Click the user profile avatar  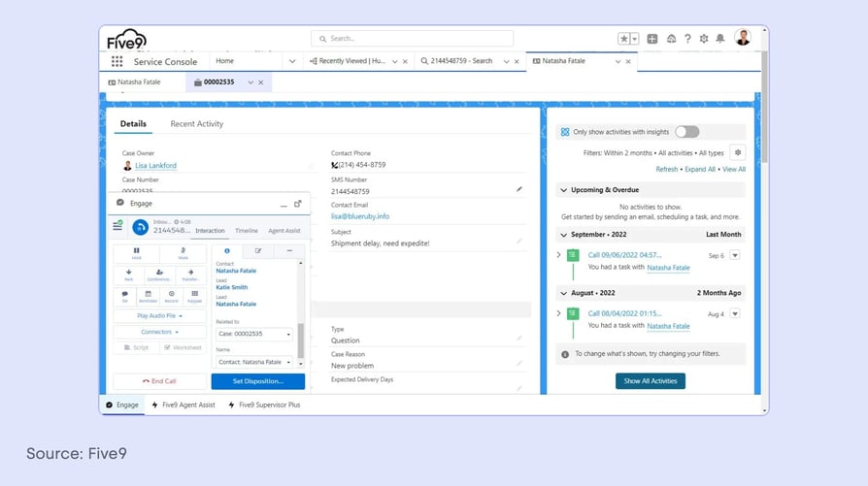[743, 38]
